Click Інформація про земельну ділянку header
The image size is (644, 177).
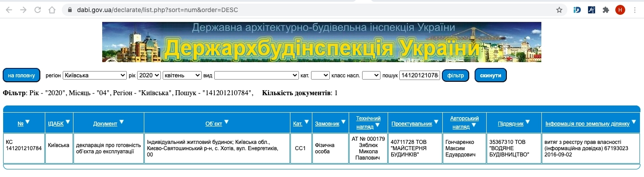(x=588, y=124)
